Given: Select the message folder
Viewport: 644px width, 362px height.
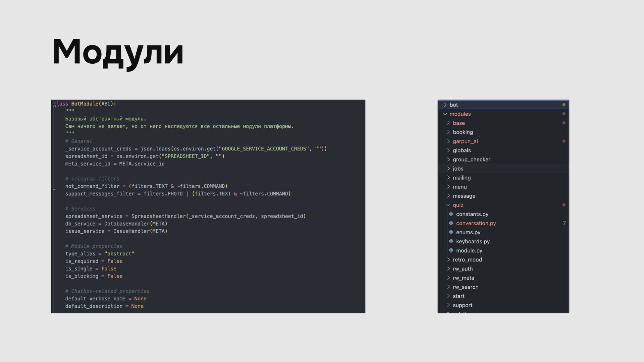Looking at the screenshot, I should coord(464,196).
